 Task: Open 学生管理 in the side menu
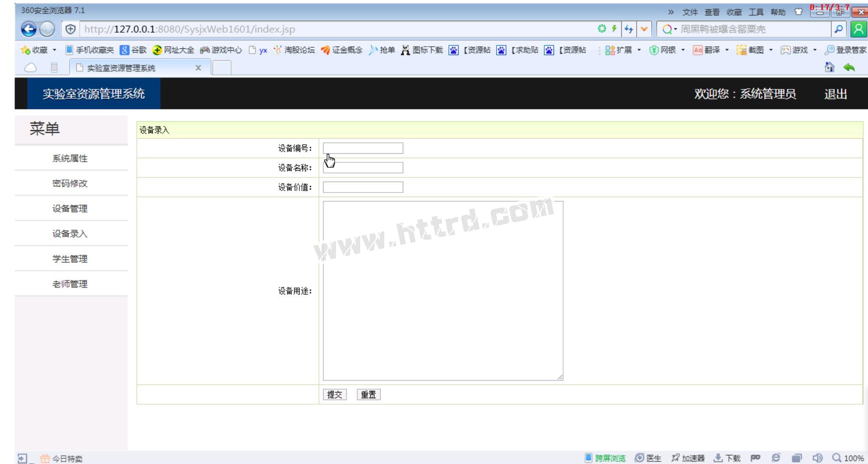coord(70,259)
